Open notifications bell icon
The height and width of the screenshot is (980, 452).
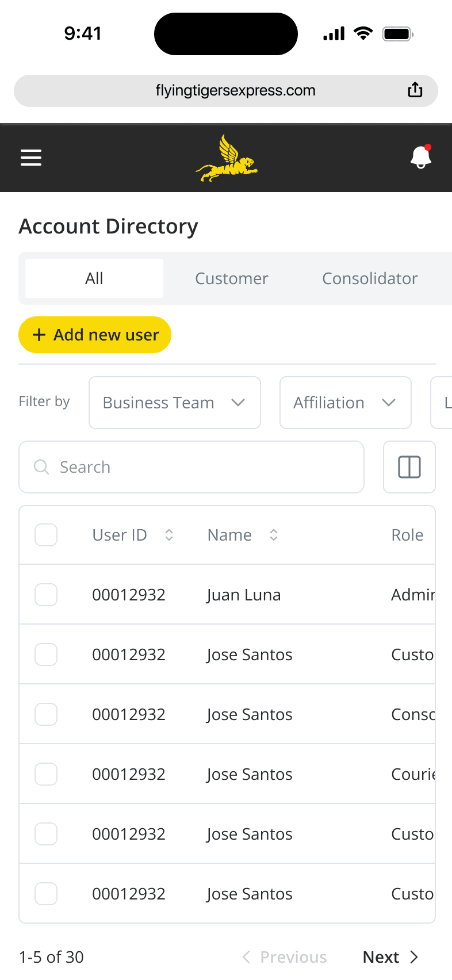pos(421,156)
